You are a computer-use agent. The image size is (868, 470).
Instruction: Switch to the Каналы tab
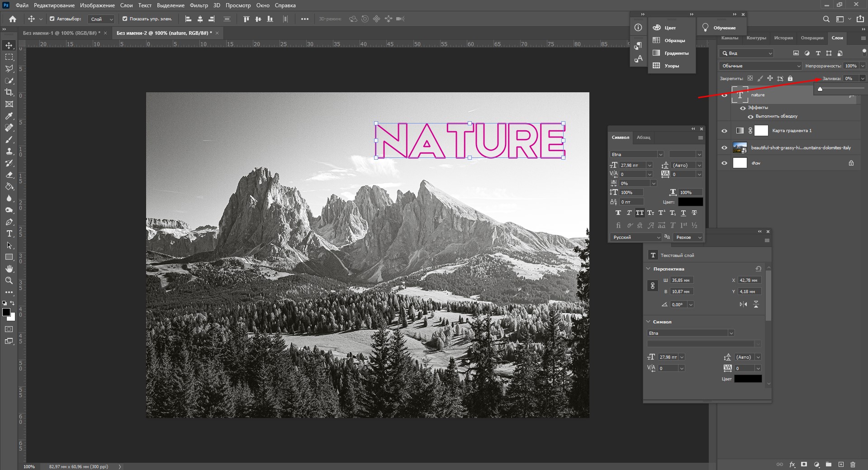[729, 38]
